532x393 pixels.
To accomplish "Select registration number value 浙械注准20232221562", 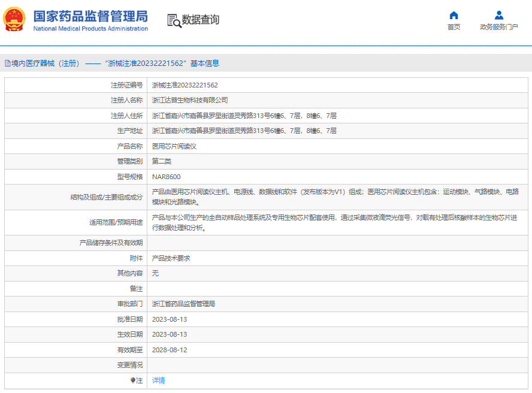I will point(185,85).
